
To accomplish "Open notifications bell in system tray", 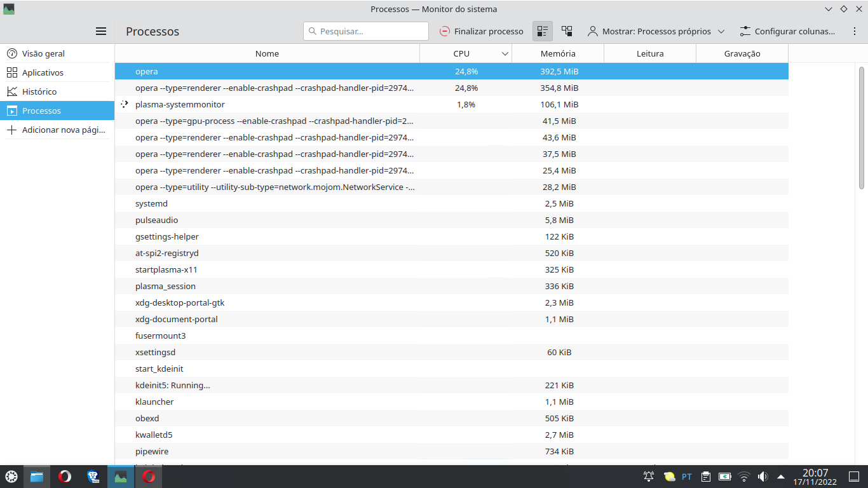I will 649,477.
